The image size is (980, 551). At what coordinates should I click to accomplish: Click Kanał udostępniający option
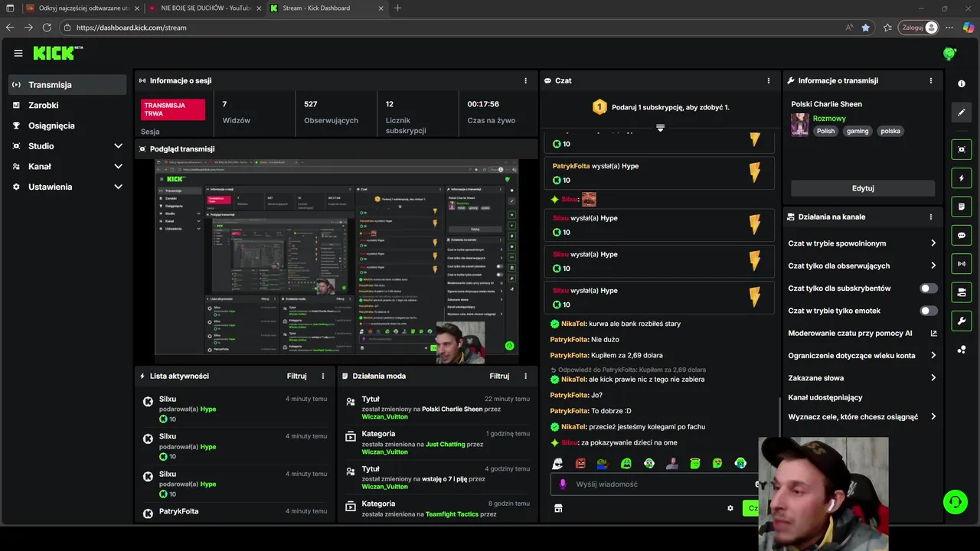click(825, 397)
